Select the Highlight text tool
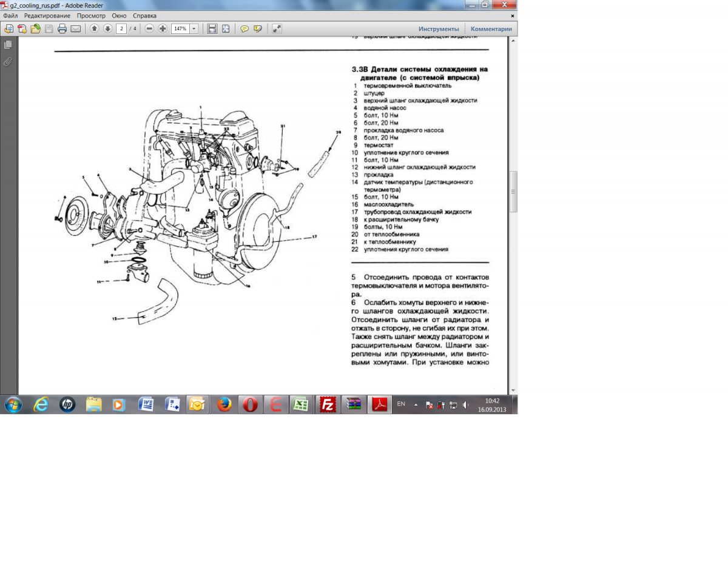Viewport: 728px width, 576px height. (x=258, y=28)
